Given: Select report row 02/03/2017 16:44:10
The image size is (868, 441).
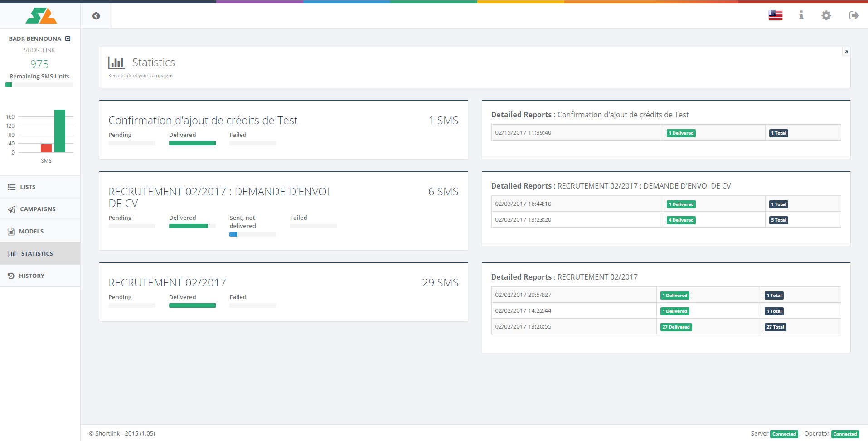Looking at the screenshot, I should (x=666, y=204).
